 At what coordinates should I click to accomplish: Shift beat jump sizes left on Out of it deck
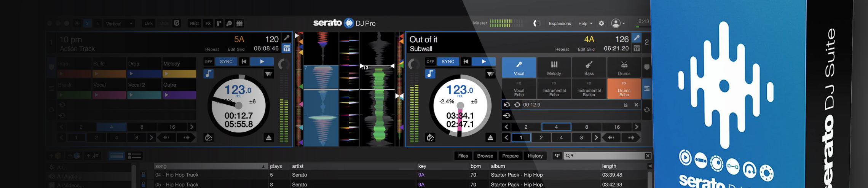(506, 138)
